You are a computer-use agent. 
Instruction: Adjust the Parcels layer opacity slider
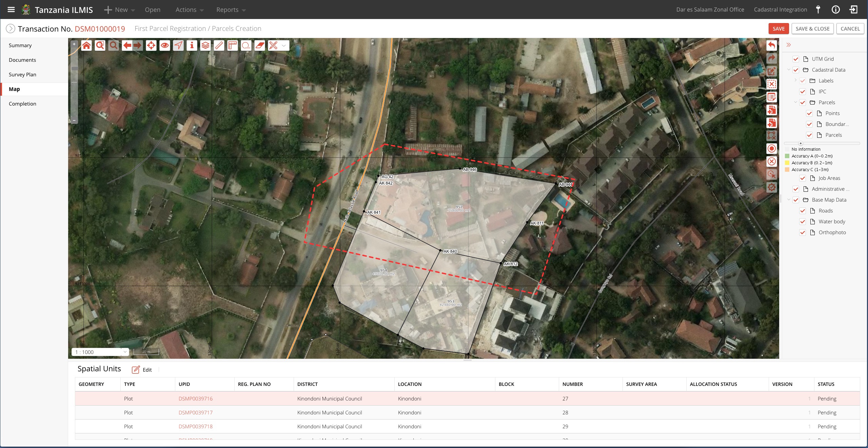tap(801, 143)
